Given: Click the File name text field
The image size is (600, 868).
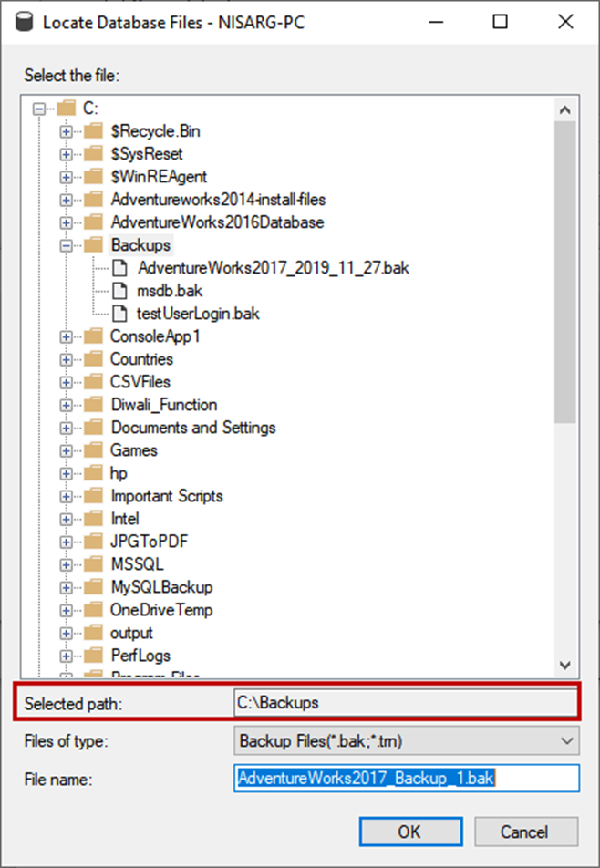Looking at the screenshot, I should coord(406,778).
